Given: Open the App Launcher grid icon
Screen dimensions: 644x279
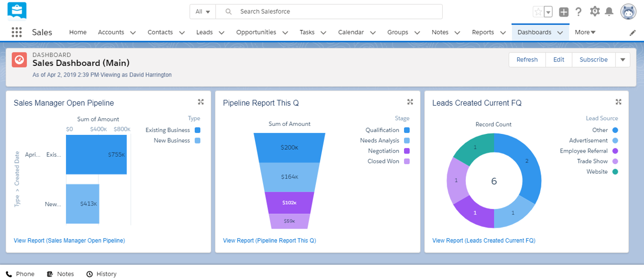Looking at the screenshot, I should point(17,32).
